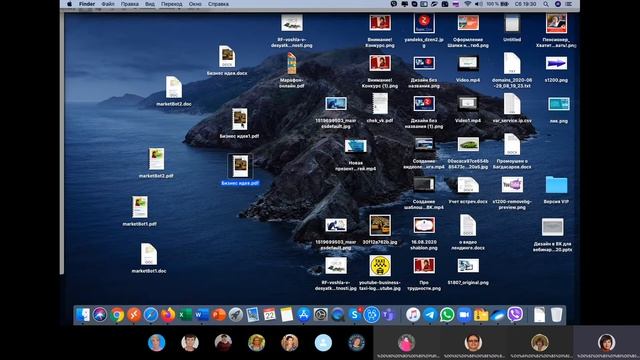Select the Дизайн в ВК для вебинар pptx file
The height and width of the screenshot is (360, 640).
click(x=553, y=235)
